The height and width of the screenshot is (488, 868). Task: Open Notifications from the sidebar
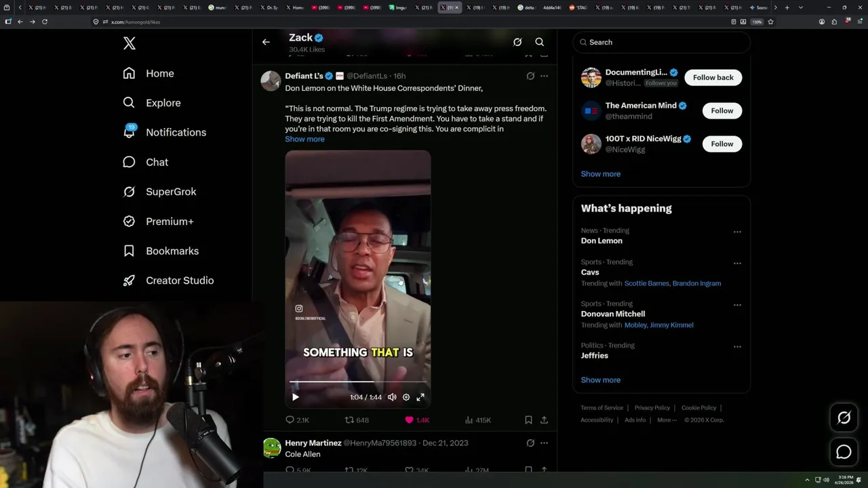point(165,132)
